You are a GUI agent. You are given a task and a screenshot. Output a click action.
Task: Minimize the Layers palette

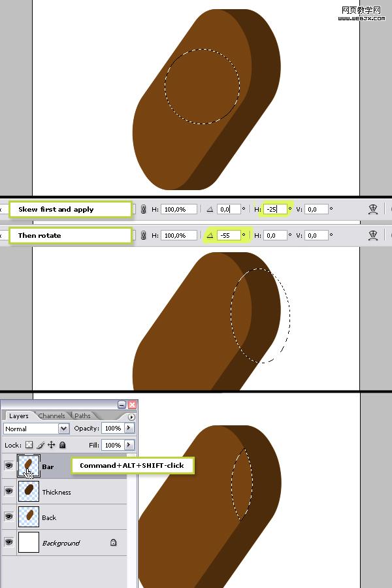click(x=122, y=404)
